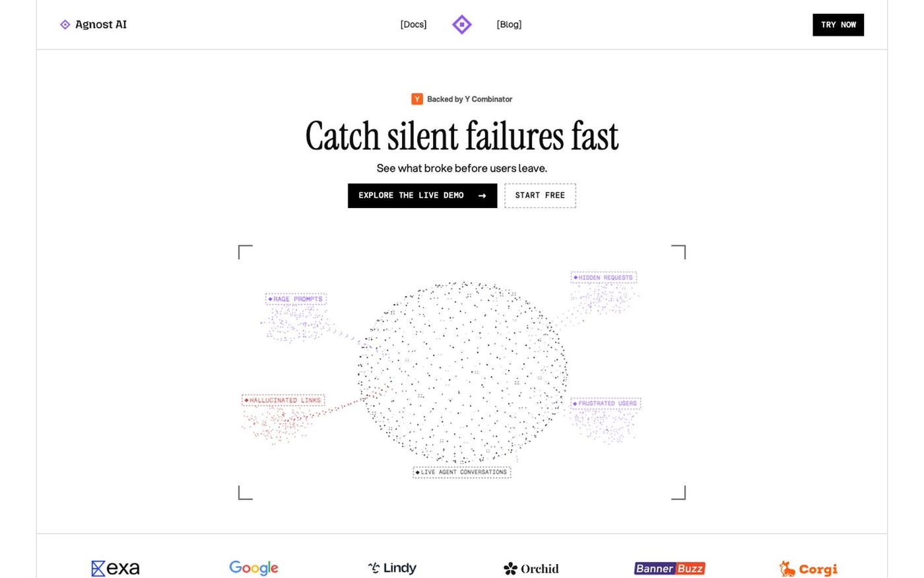
Task: Select the Live Agent Conversations label
Action: click(x=462, y=472)
